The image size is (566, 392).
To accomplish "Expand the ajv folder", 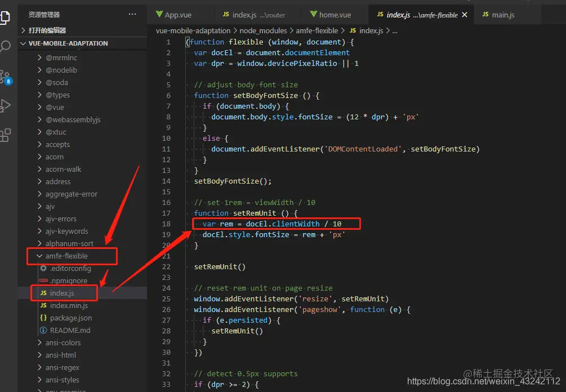I will click(x=82, y=207).
